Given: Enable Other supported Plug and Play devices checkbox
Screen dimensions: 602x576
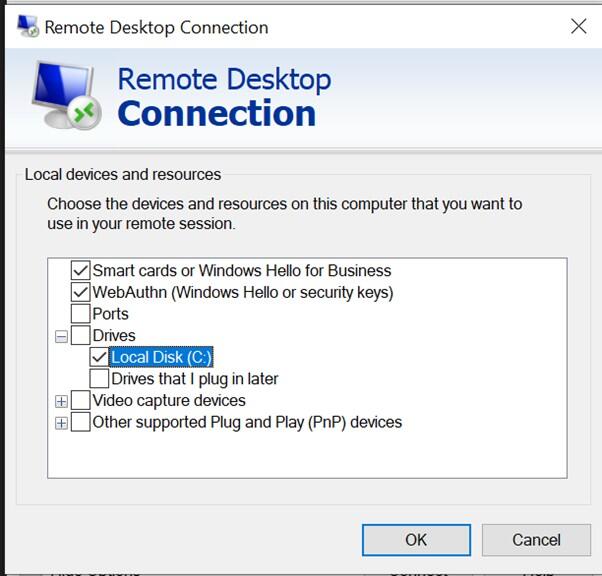Looking at the screenshot, I should pyautogui.click(x=81, y=422).
